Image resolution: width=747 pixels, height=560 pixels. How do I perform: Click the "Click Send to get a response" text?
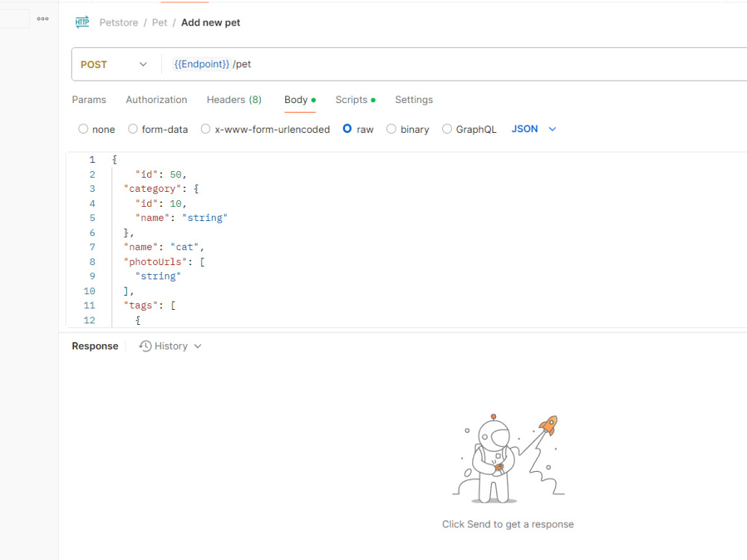click(508, 524)
